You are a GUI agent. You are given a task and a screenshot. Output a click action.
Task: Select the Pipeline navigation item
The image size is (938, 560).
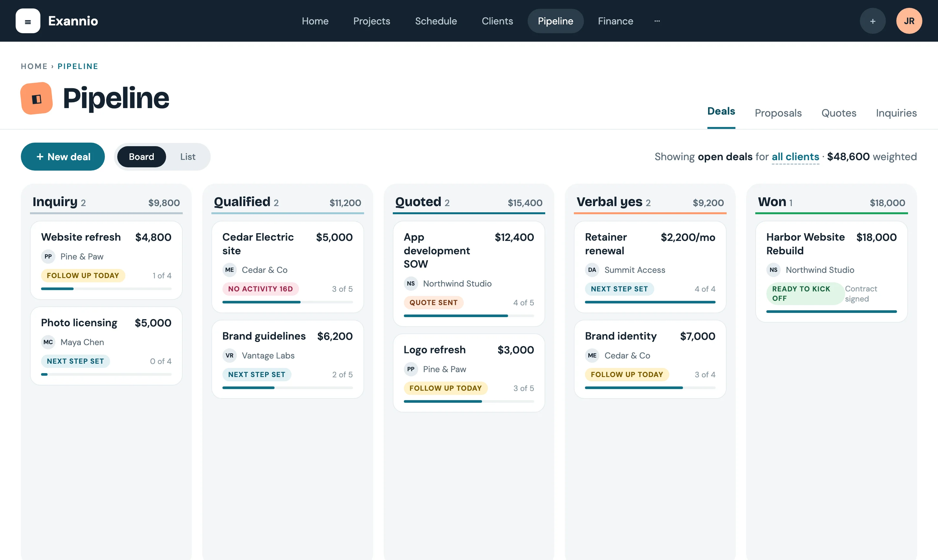click(x=556, y=21)
